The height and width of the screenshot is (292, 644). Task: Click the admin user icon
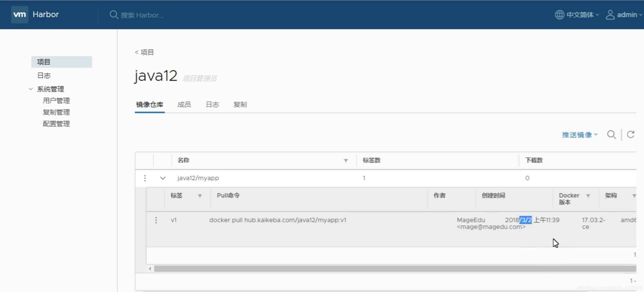click(610, 15)
